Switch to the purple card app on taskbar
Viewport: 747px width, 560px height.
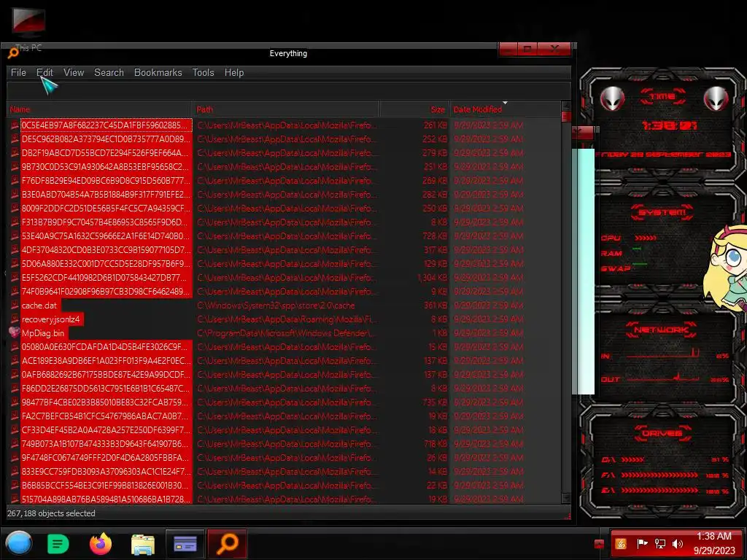coord(185,543)
